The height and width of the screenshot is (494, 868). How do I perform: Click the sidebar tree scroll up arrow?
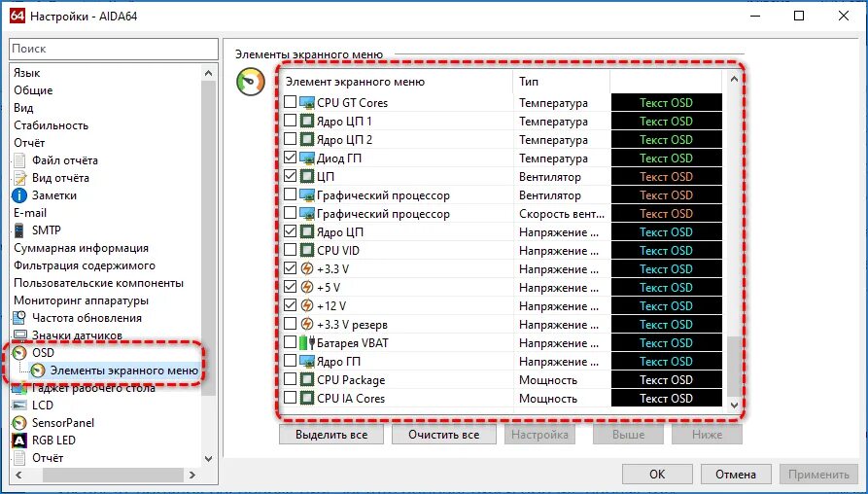pyautogui.click(x=208, y=73)
